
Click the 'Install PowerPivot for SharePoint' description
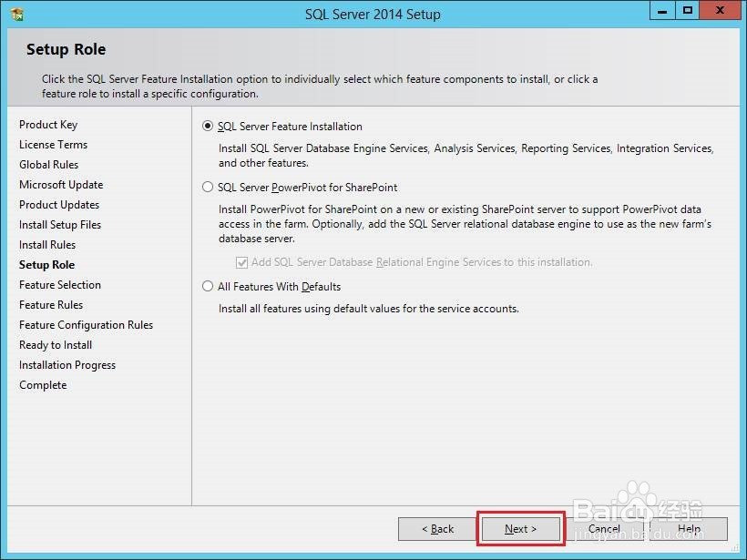pos(465,224)
